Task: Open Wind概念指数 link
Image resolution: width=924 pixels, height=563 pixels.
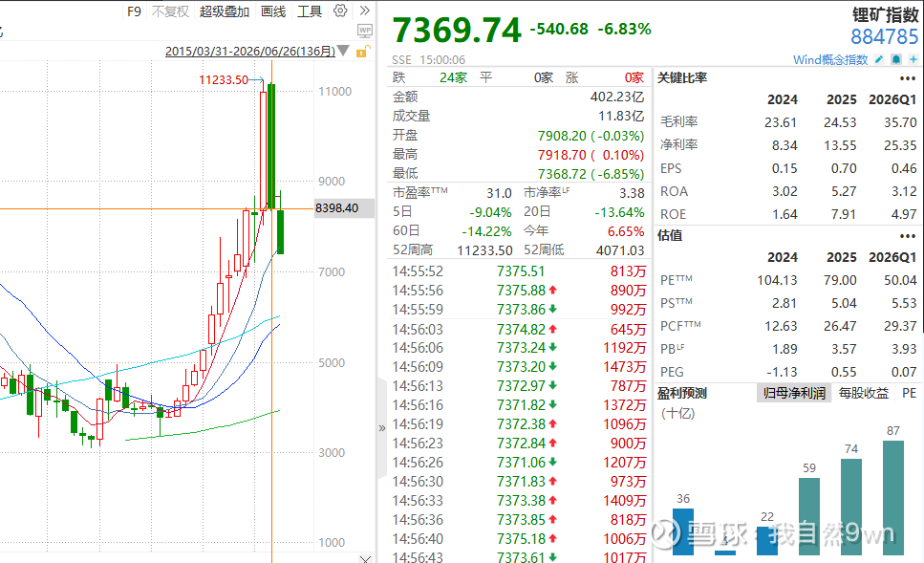Action: (x=830, y=59)
